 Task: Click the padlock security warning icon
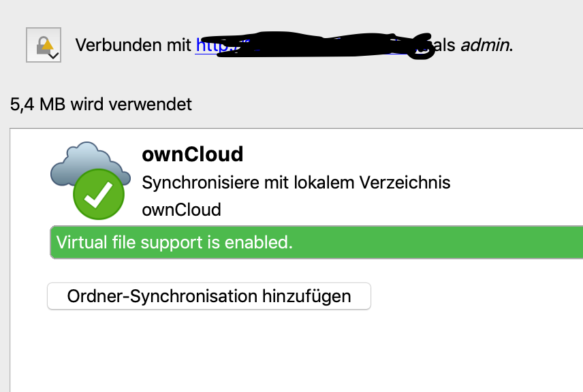coord(44,45)
